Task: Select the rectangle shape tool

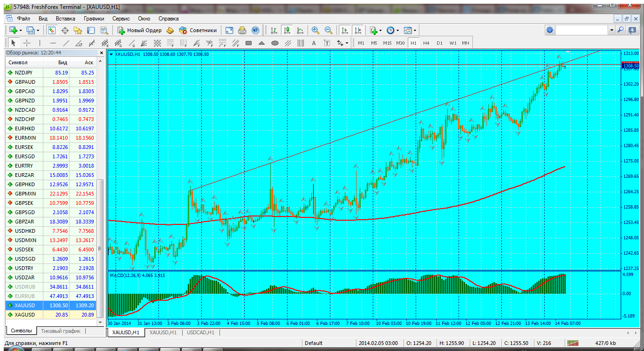Action: [248, 43]
